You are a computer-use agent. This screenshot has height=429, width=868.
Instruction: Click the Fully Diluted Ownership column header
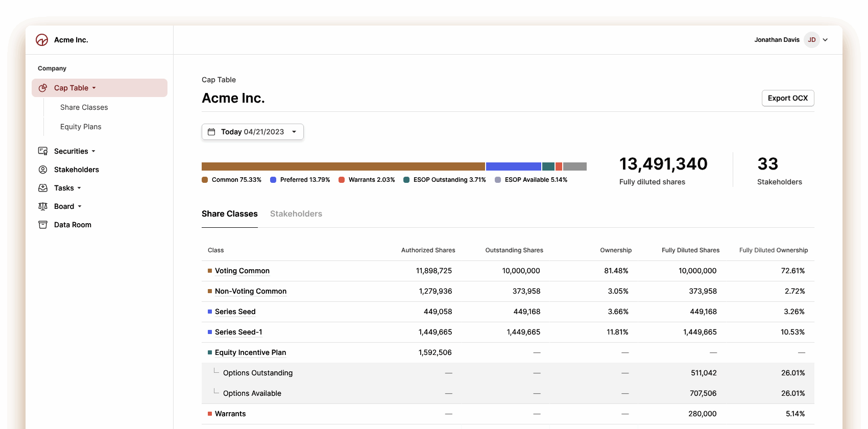[774, 250]
